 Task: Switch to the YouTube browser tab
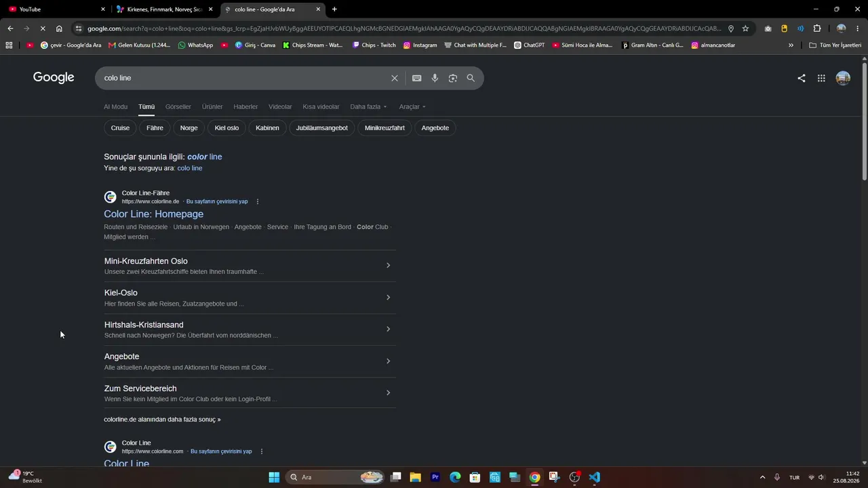[x=56, y=9]
